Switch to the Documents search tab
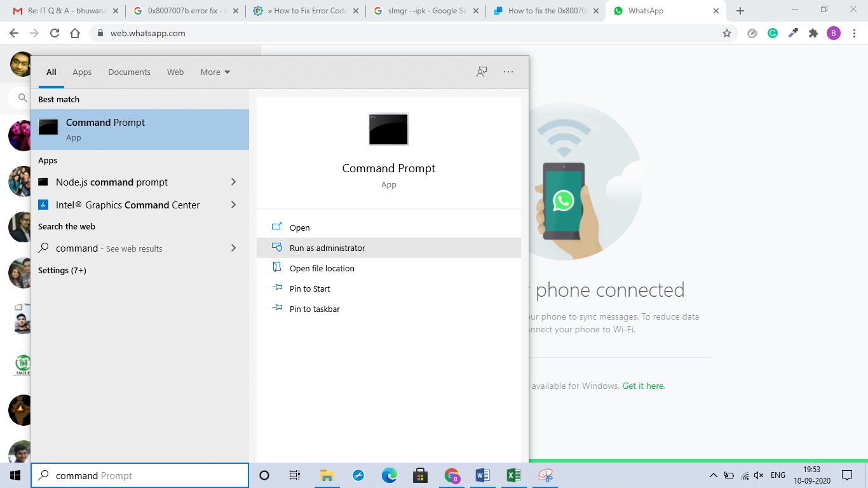 point(129,72)
